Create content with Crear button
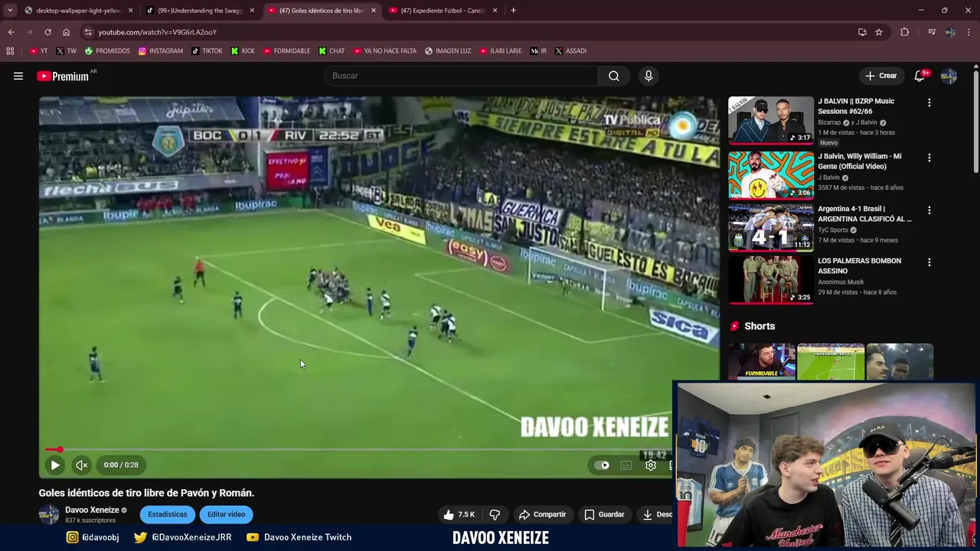The image size is (980, 551). pyautogui.click(x=880, y=76)
